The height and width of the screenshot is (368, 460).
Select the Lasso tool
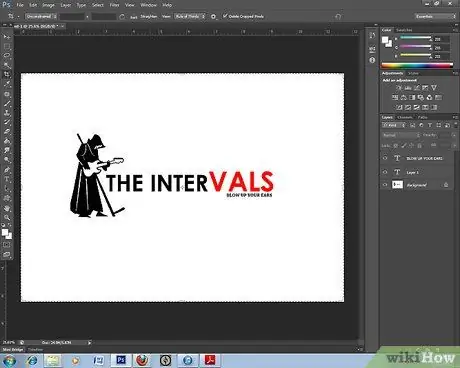point(7,55)
